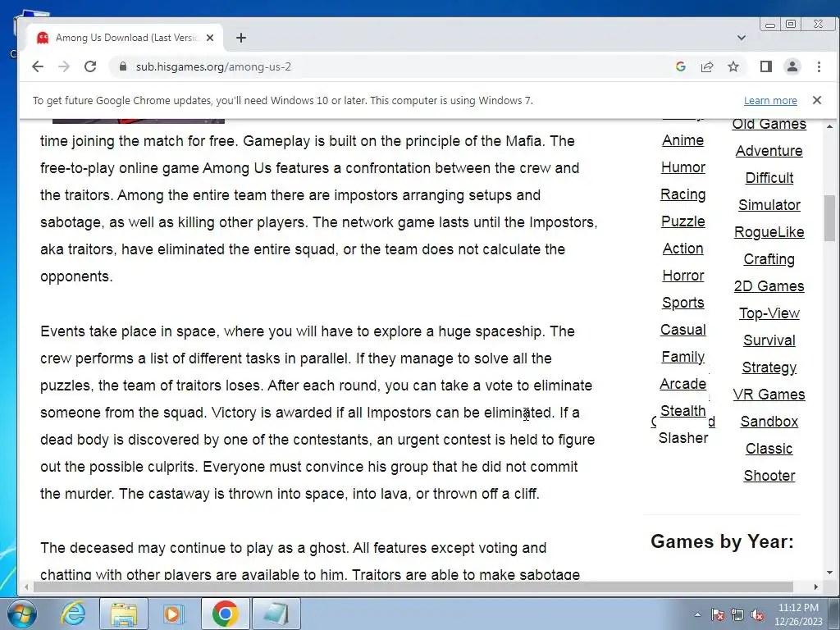Open the Action category link
The image size is (840, 630).
(683, 249)
